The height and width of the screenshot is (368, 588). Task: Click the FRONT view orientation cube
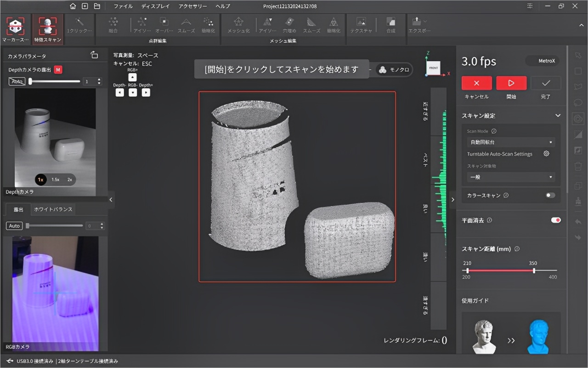[434, 68]
